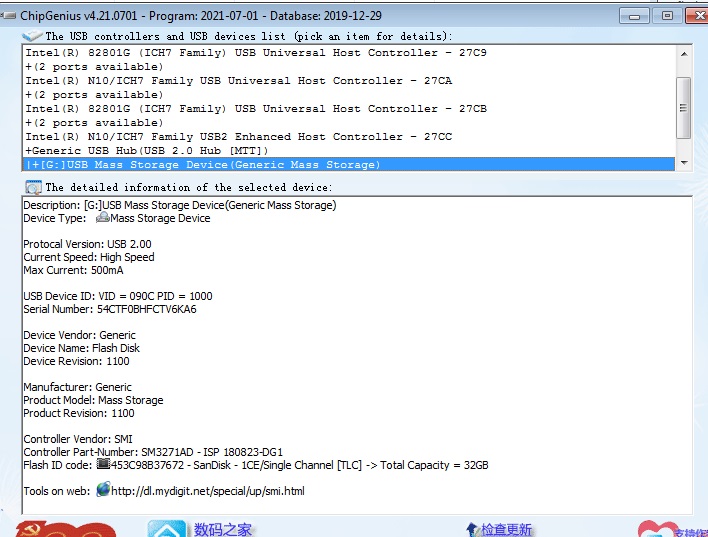
Task: Click the USB drive icon above devices list
Action: tap(32, 35)
